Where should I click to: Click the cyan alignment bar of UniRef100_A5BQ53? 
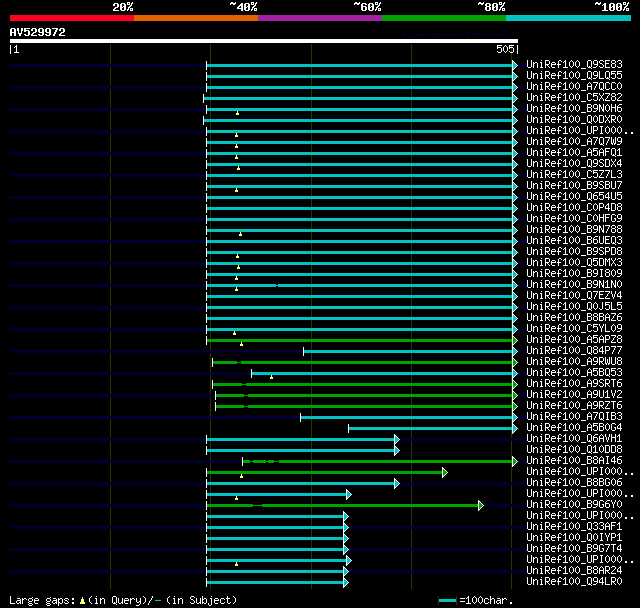coord(382,373)
